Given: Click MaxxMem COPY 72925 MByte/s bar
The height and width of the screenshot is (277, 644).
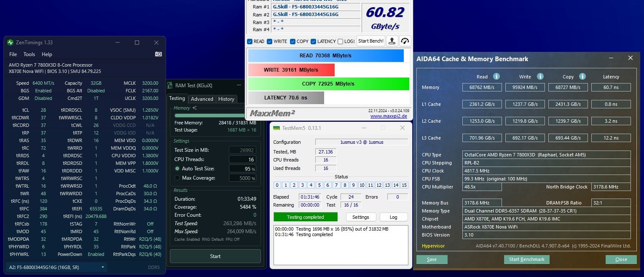Looking at the screenshot, I should (329, 83).
